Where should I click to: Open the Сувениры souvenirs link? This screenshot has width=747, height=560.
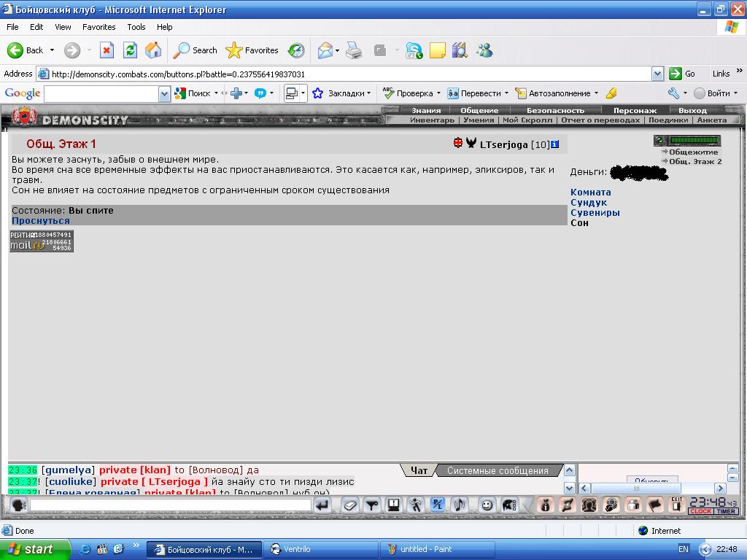(595, 212)
